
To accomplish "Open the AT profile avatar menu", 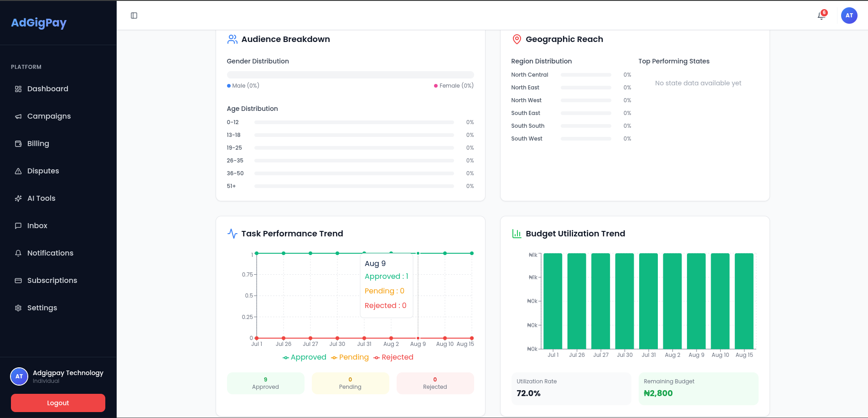I will (849, 16).
